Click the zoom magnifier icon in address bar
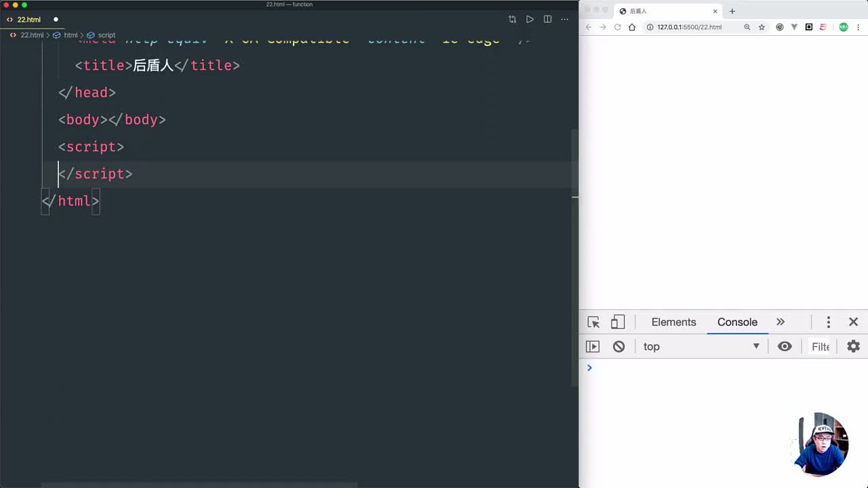 point(747,27)
